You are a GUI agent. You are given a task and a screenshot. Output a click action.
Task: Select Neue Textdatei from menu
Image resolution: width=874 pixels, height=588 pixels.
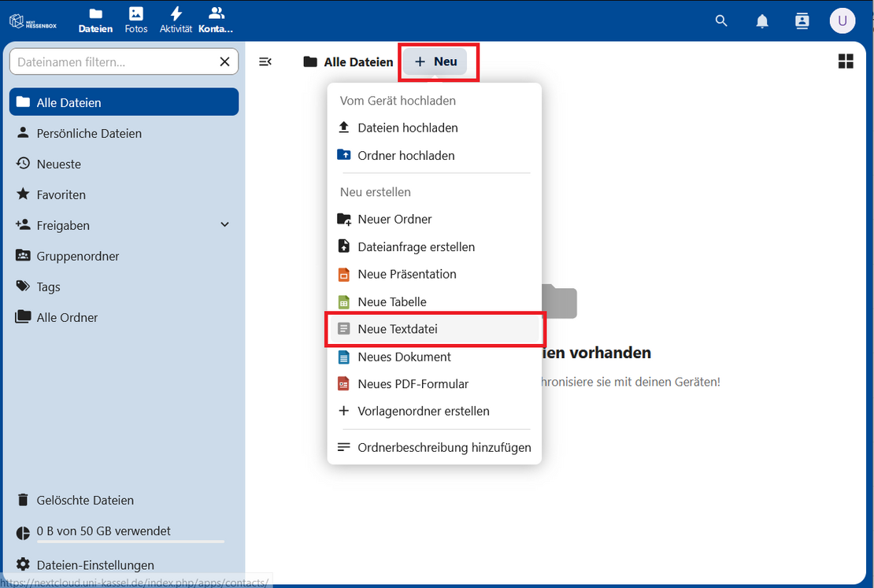[397, 329]
